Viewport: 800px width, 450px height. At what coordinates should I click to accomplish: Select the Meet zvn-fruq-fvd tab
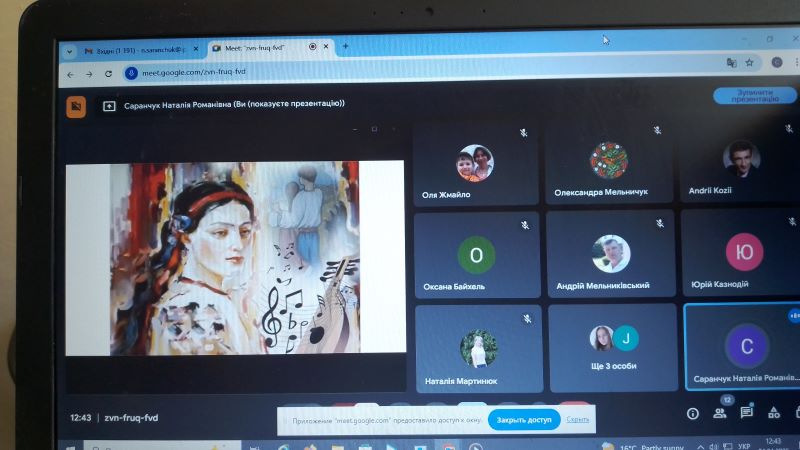tap(254, 48)
